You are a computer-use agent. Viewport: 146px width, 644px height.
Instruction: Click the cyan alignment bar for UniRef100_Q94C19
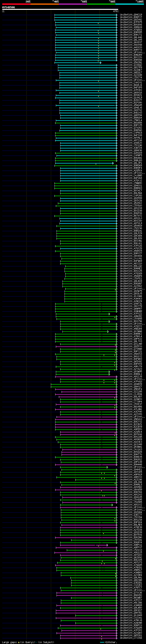point(86,15)
